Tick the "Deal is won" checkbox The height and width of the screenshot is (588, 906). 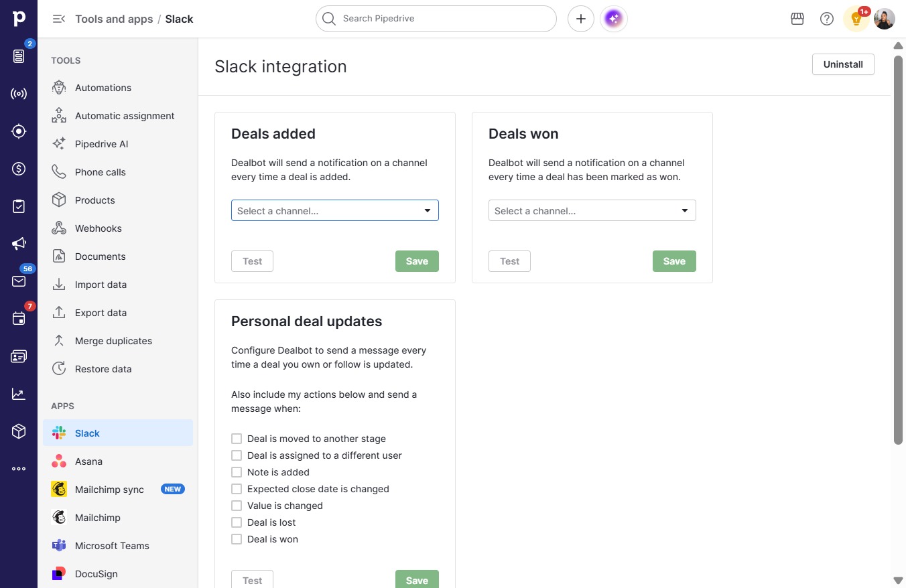coord(237,539)
